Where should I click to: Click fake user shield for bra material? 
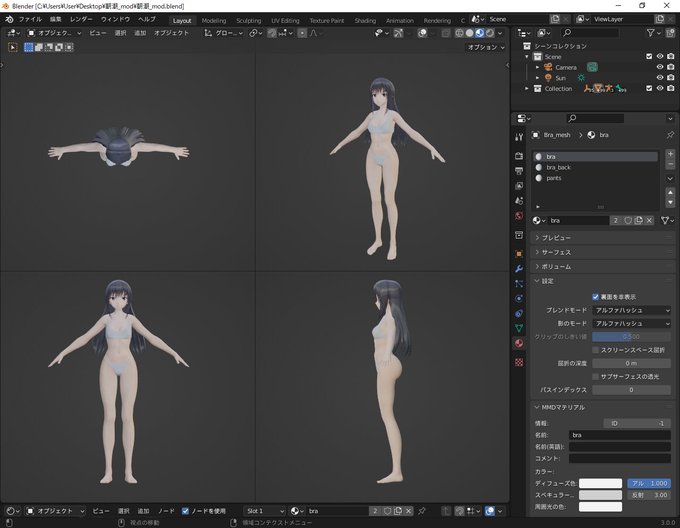pyautogui.click(x=628, y=221)
